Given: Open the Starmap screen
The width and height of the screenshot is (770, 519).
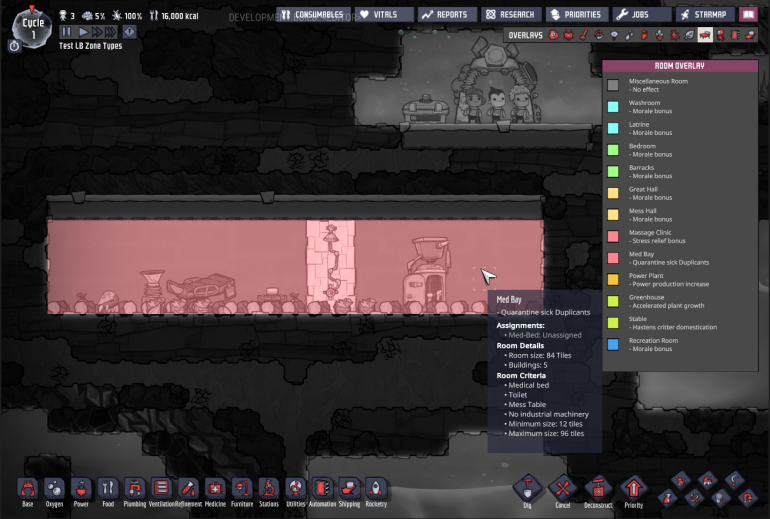Looking at the screenshot, I should coord(705,15).
